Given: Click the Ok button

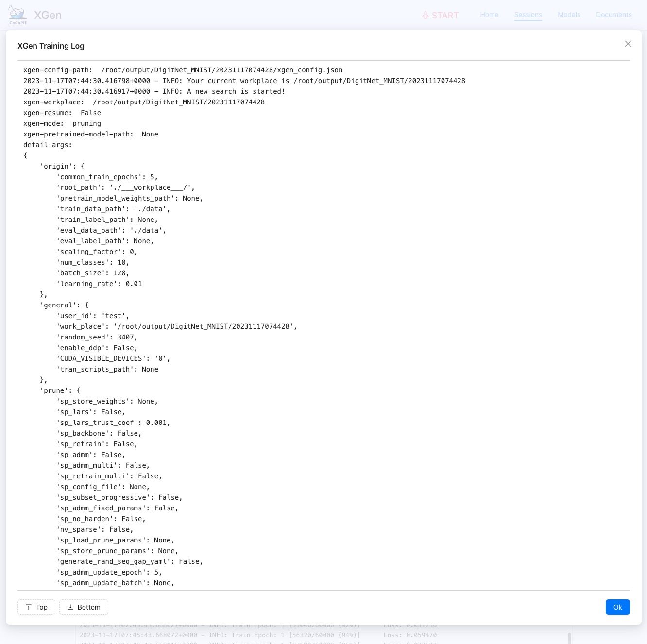Looking at the screenshot, I should [617, 607].
